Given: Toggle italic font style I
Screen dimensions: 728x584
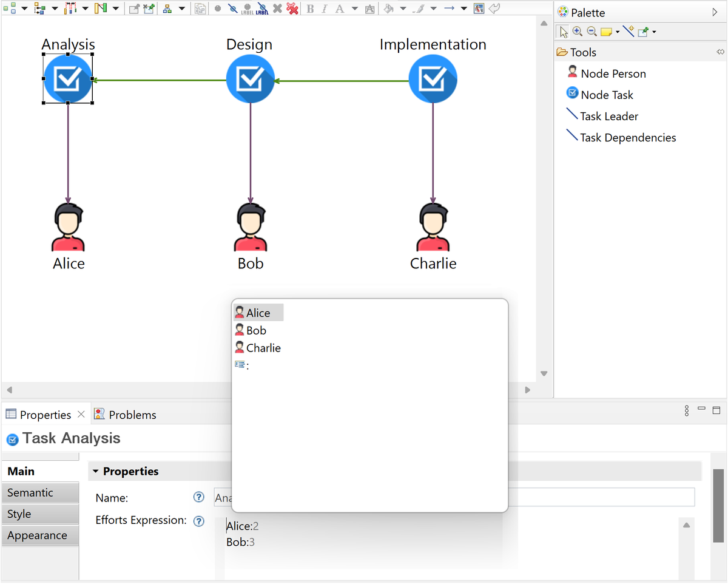Looking at the screenshot, I should coord(325,8).
